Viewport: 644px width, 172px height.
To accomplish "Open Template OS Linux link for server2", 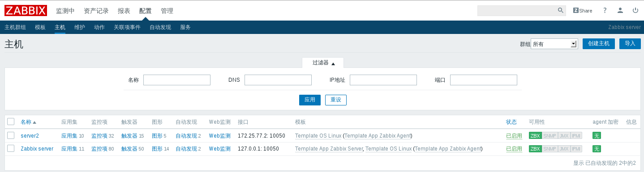I will click(318, 136).
